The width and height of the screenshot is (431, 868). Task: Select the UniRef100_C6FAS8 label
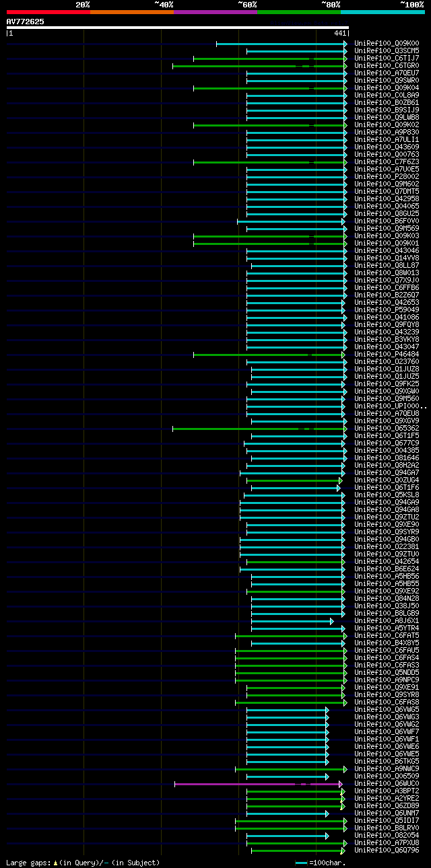click(387, 702)
